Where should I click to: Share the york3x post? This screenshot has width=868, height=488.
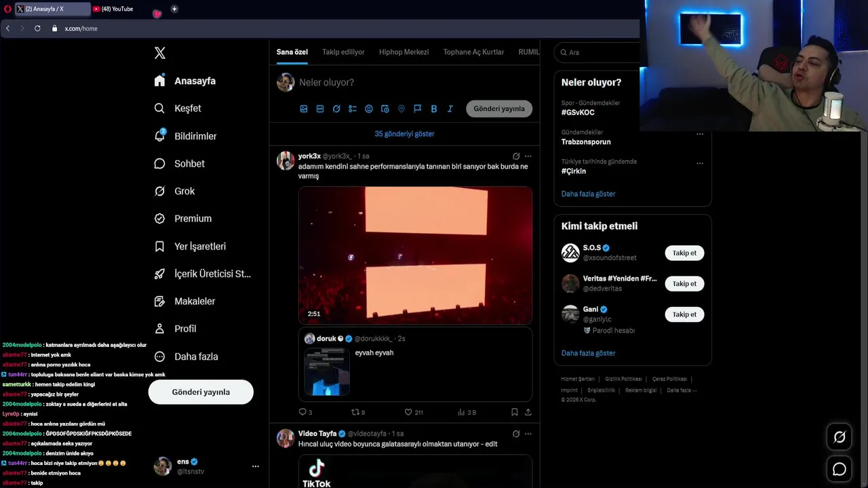click(x=528, y=412)
